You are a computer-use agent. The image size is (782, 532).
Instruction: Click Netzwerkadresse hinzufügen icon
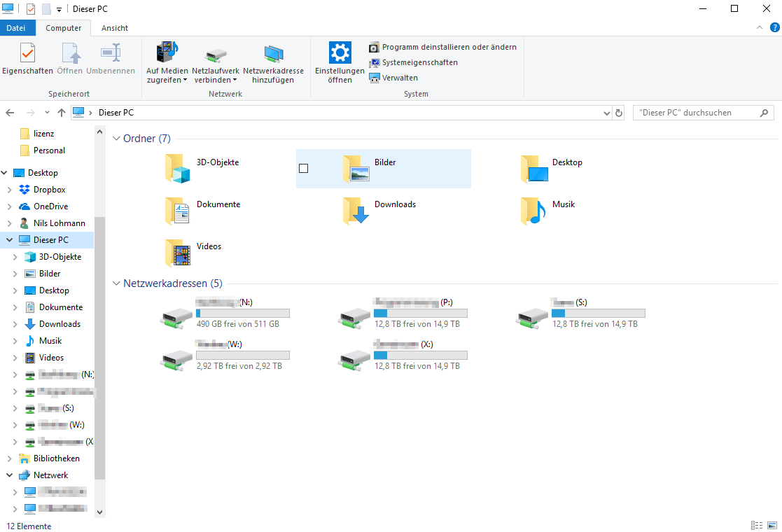[x=273, y=54]
